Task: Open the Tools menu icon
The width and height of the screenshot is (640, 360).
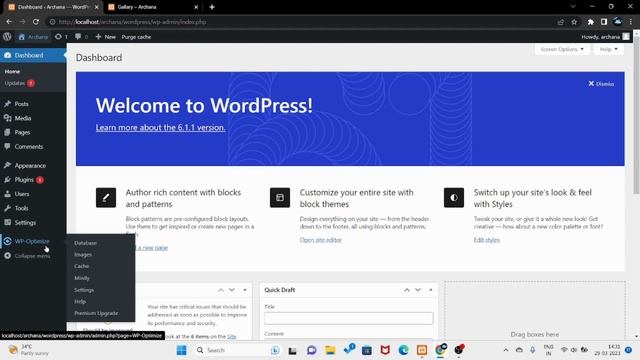Action: point(7,208)
